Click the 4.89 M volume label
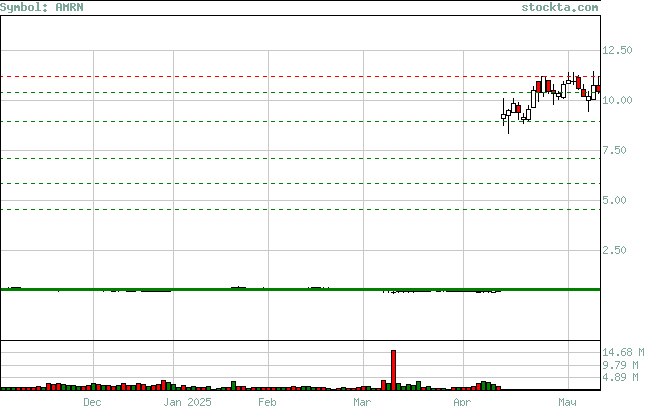This screenshot has height=406, width=655. point(620,378)
